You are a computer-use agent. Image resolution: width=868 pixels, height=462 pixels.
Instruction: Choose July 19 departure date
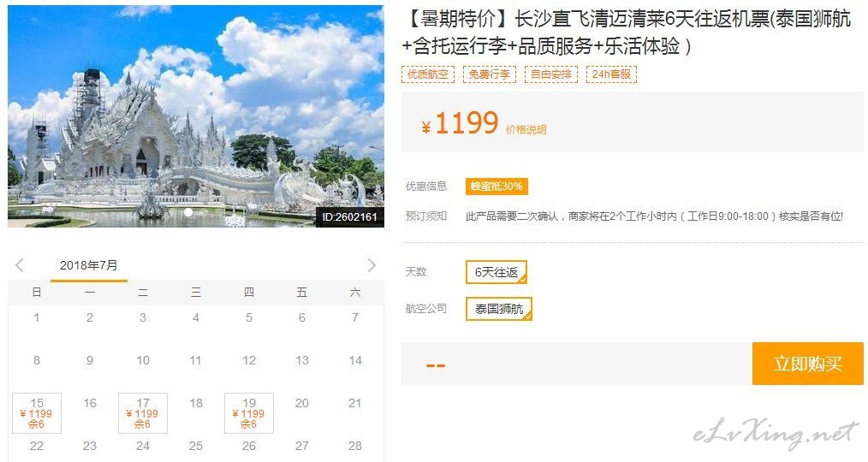pyautogui.click(x=249, y=413)
